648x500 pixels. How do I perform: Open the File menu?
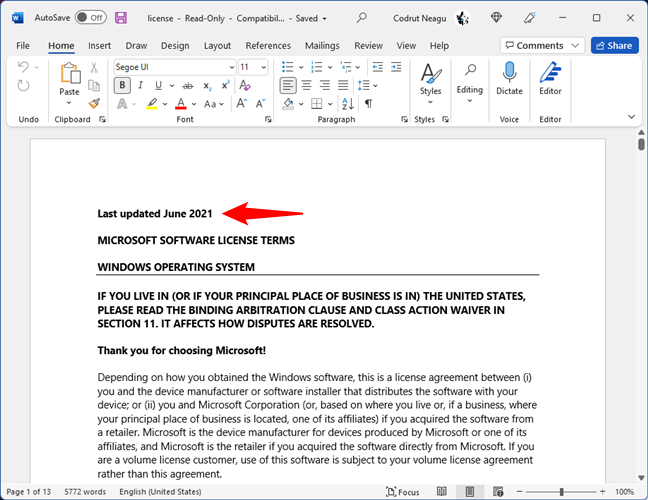pos(23,45)
